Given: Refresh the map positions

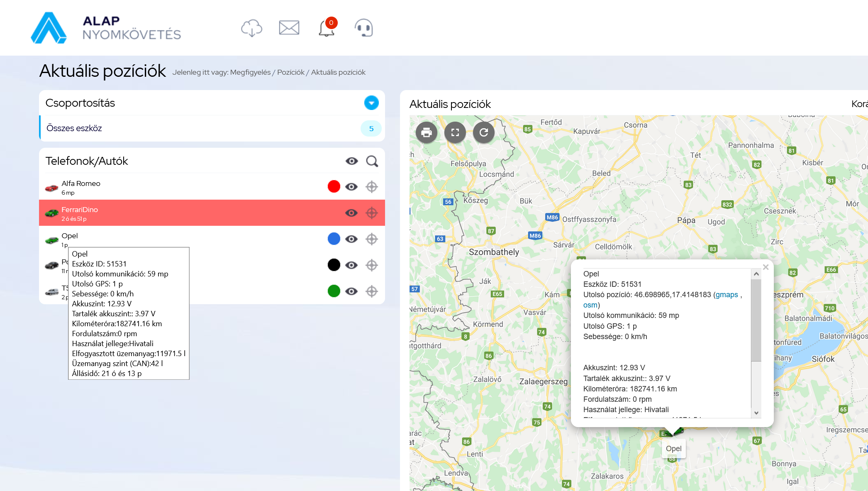Looking at the screenshot, I should 484,132.
